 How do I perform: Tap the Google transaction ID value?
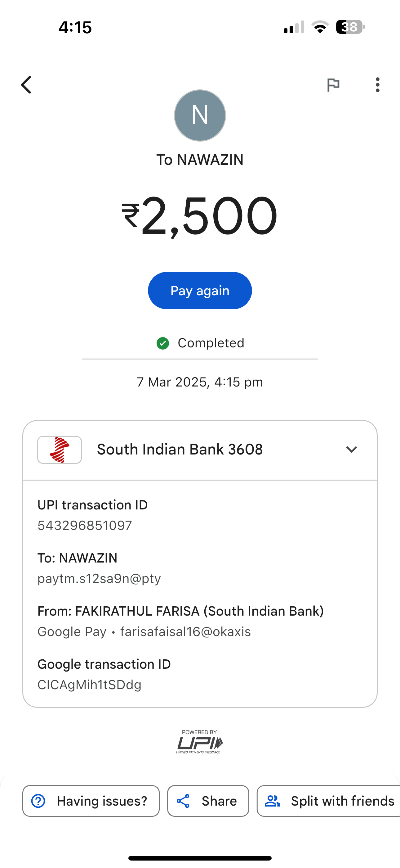tap(89, 685)
